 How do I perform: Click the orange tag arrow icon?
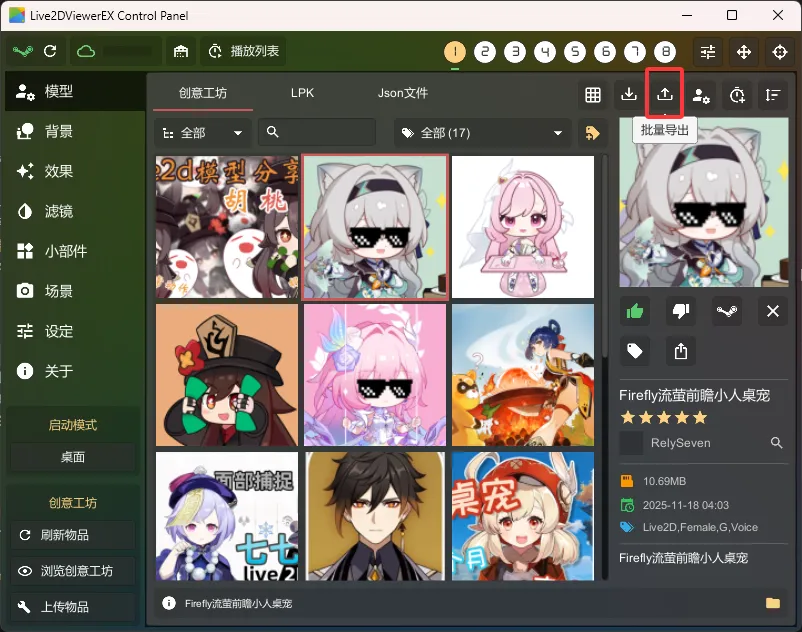coord(592,133)
